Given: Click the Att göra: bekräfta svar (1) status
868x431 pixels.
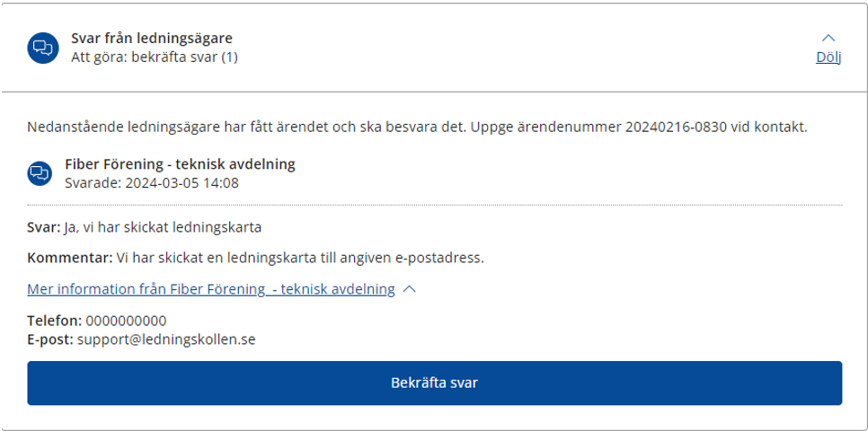Looking at the screenshot, I should [x=155, y=57].
